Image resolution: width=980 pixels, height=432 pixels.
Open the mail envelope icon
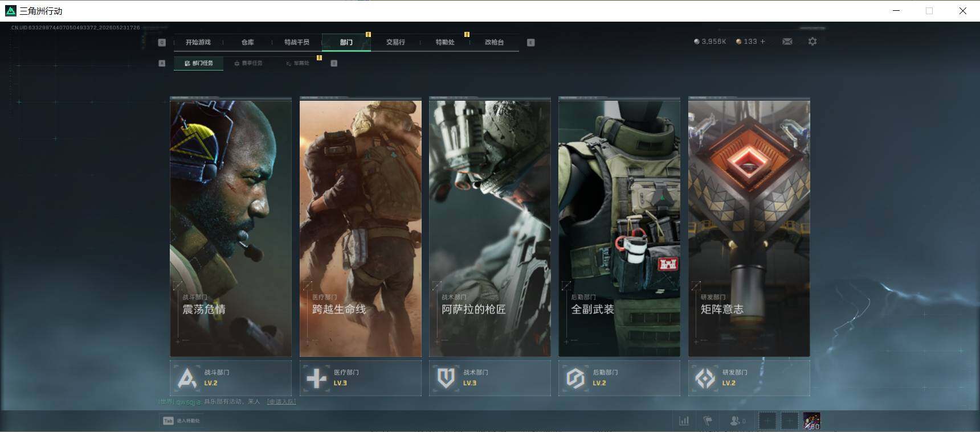(787, 42)
